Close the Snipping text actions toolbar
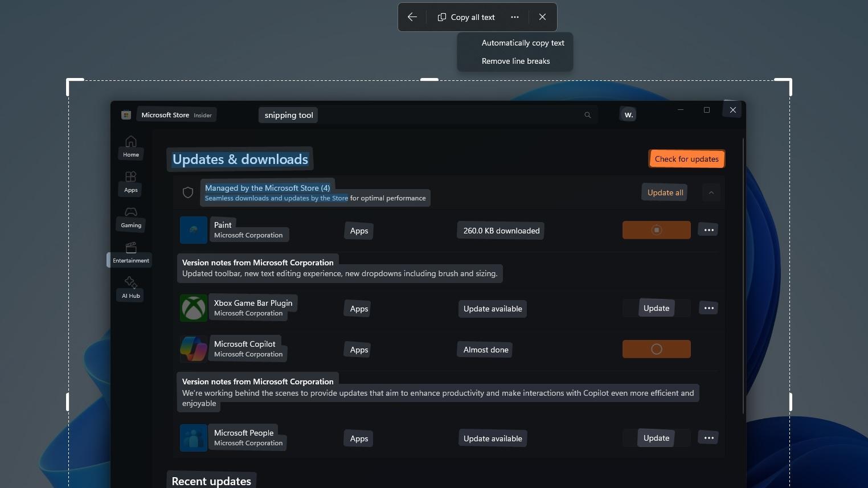 pos(542,17)
